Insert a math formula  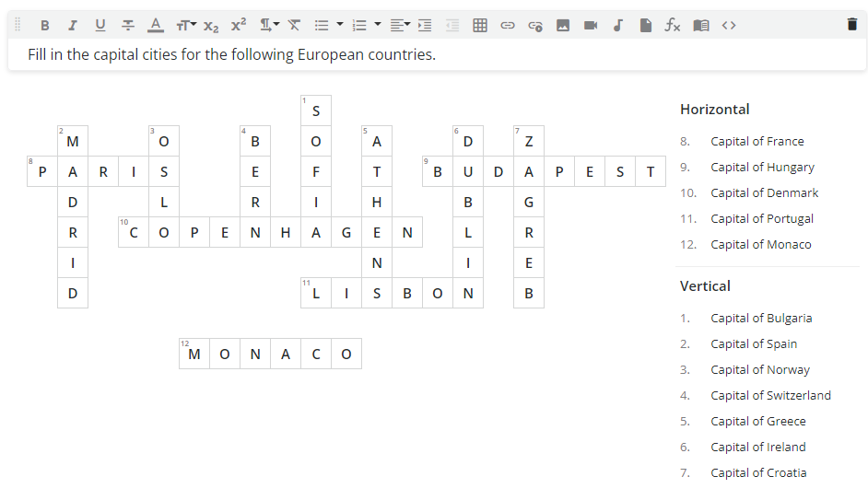point(673,25)
